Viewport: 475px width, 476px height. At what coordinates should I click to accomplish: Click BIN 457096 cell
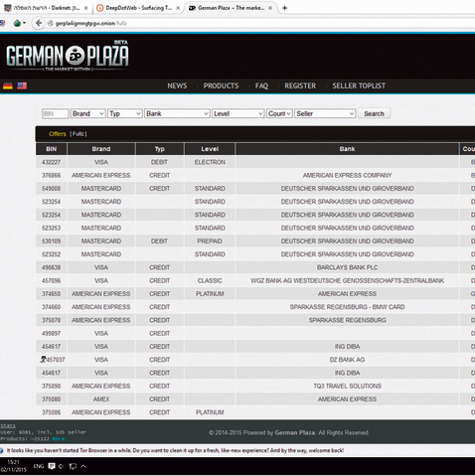pyautogui.click(x=52, y=280)
